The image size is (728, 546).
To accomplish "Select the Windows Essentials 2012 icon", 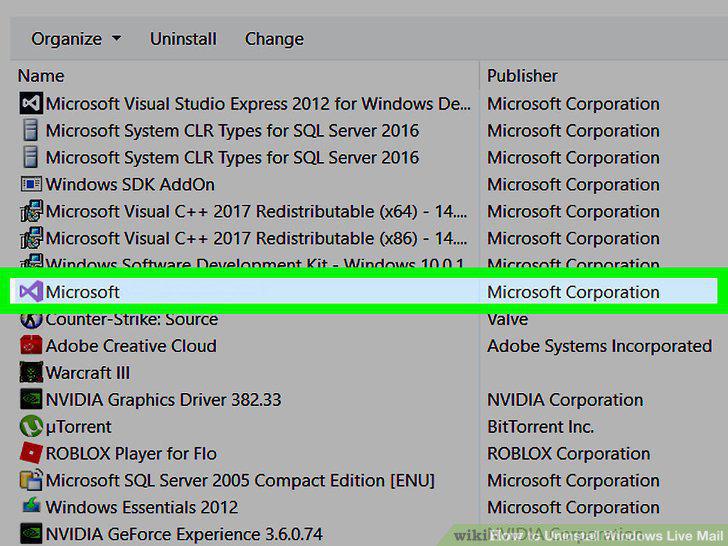I will (31, 506).
